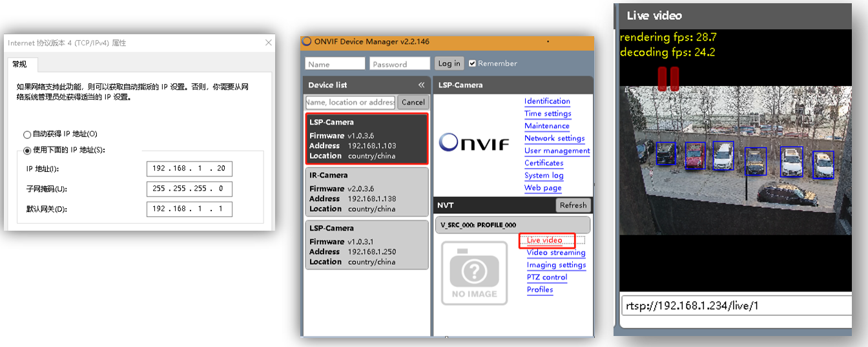Open the Profiles link
Viewport: 868px width, 347px height.
540,289
